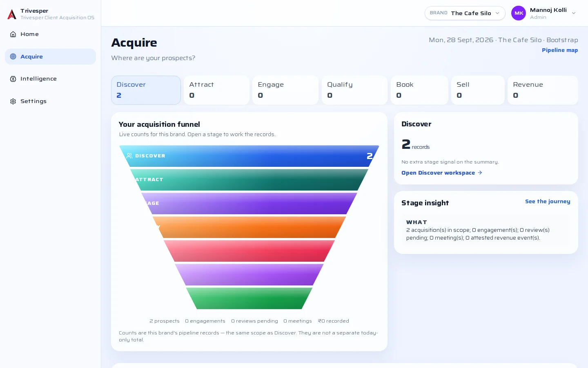The width and height of the screenshot is (588, 368).
Task: Click the purple Engage funnel band
Action: [x=249, y=203]
